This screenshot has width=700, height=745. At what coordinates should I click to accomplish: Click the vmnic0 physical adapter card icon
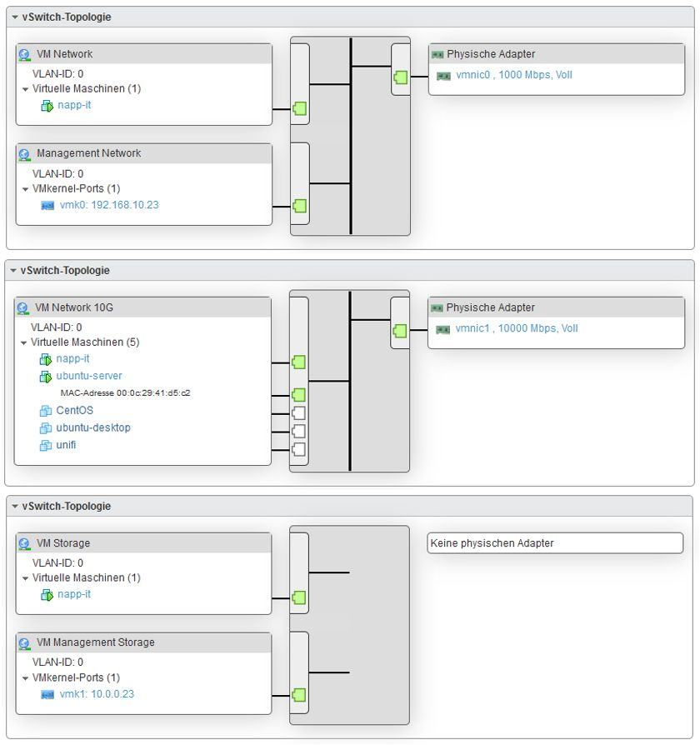tap(443, 76)
